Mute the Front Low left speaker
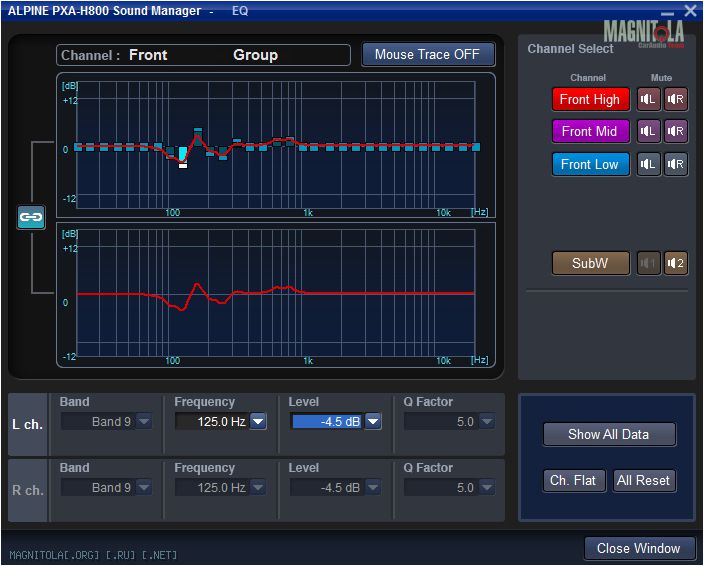Image resolution: width=704 pixels, height=566 pixels. point(649,164)
